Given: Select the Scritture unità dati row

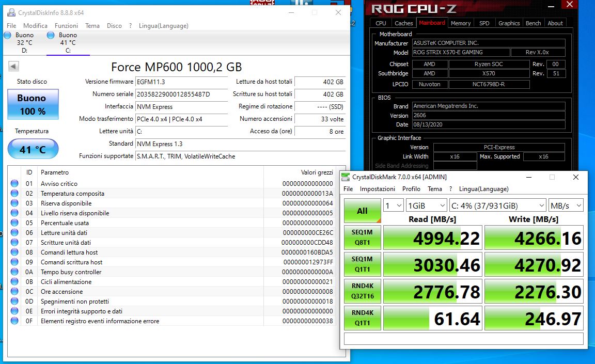Looking at the screenshot, I should [173, 243].
